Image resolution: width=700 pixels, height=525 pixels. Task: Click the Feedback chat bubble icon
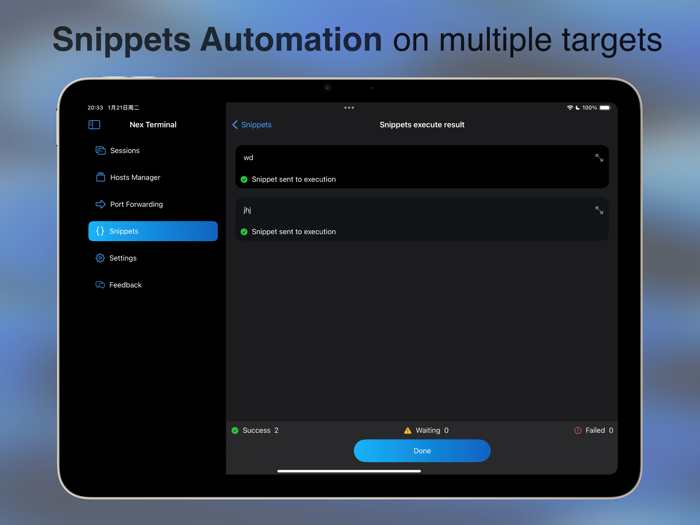[100, 285]
